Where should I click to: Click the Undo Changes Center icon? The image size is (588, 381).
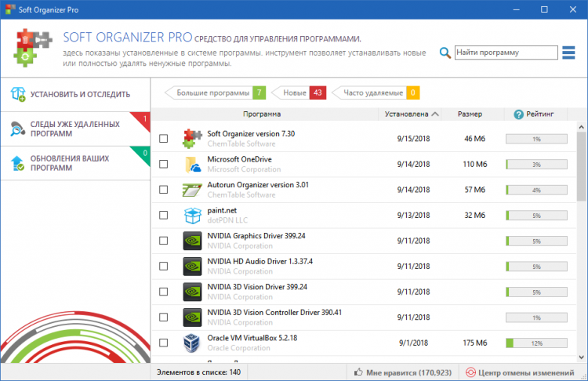470,372
